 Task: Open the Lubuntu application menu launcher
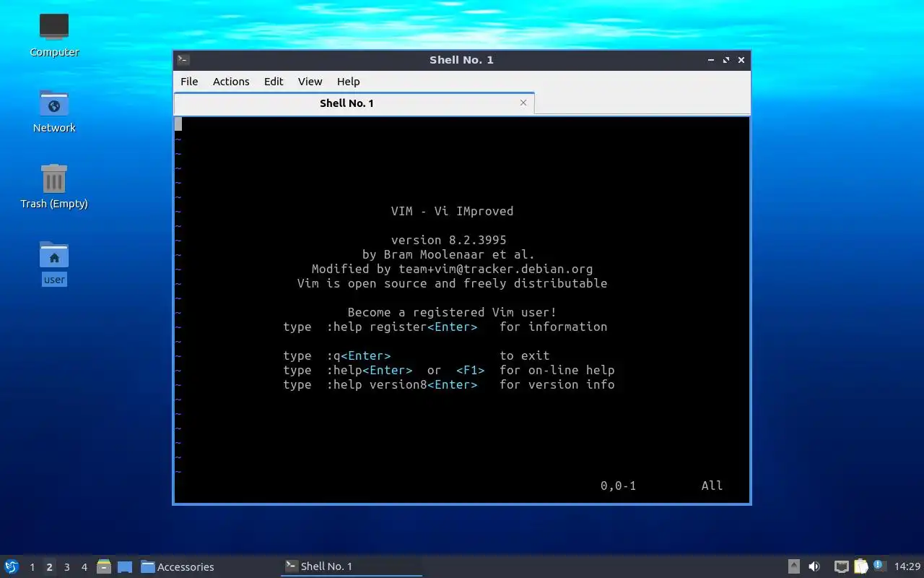point(11,566)
